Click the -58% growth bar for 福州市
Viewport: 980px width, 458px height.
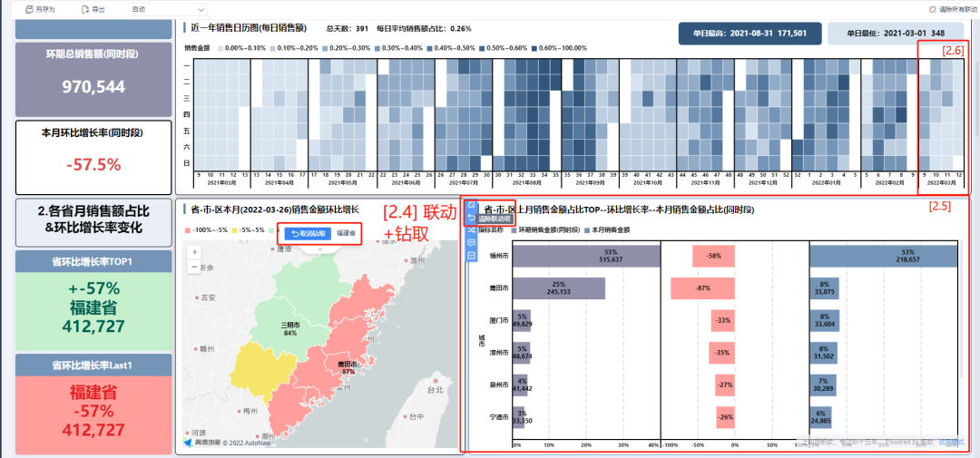tap(713, 256)
